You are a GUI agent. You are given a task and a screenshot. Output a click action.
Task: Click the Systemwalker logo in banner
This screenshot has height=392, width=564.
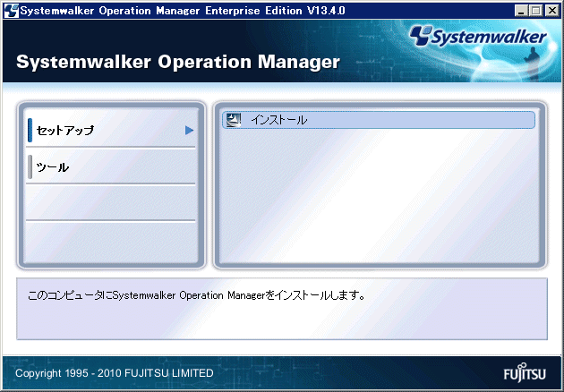(x=478, y=37)
